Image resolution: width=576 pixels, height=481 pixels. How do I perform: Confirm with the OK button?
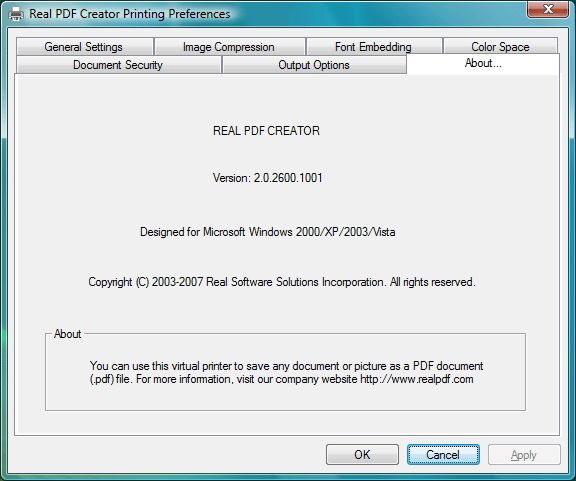(362, 455)
